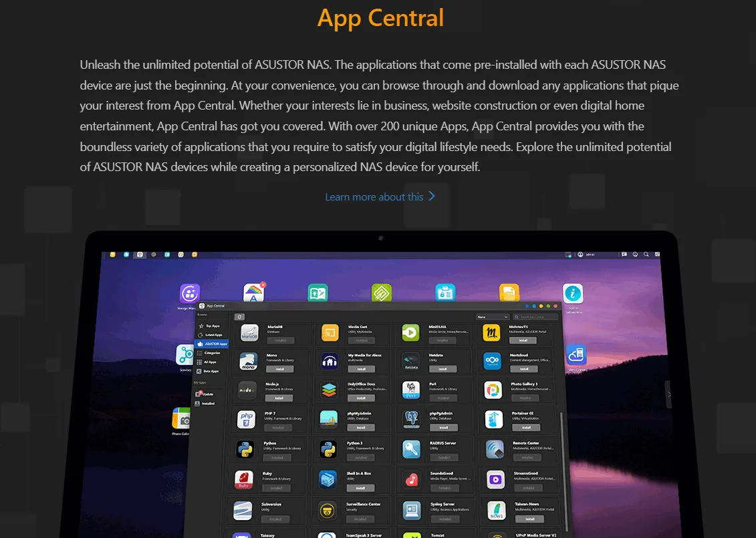Screen dimensions: 756x538
Task: Click the search magnifier in ADM taskbar
Action: pyautogui.click(x=646, y=254)
